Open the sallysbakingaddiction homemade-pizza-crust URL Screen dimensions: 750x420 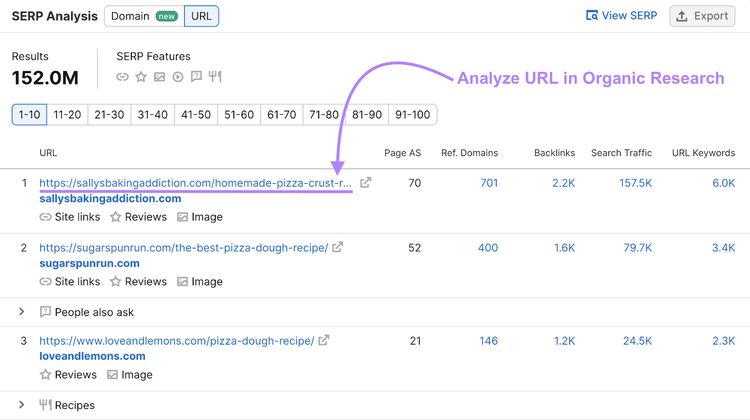[195, 183]
